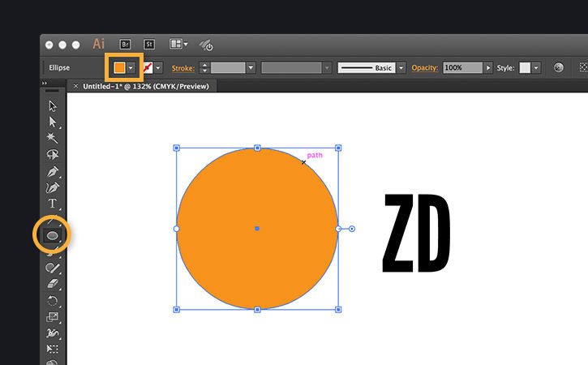The height and width of the screenshot is (365, 588).
Task: Open the Basic brush definition dropdown
Action: tap(401, 68)
